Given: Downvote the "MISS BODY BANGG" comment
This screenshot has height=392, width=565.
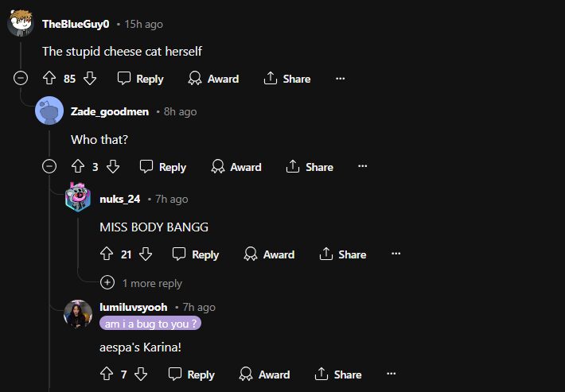Looking at the screenshot, I should coord(146,254).
